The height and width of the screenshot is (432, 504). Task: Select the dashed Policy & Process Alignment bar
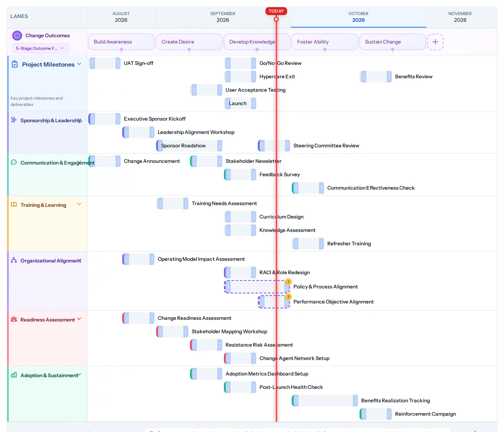tap(257, 287)
